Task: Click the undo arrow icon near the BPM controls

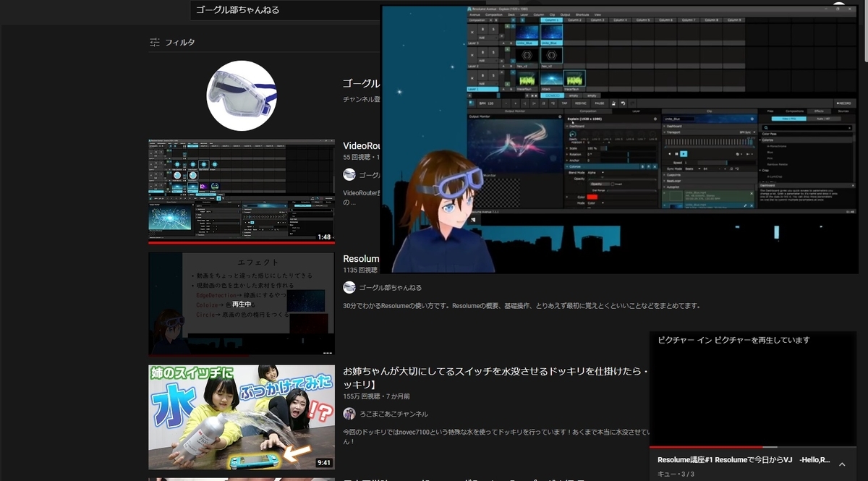Action: (623, 103)
